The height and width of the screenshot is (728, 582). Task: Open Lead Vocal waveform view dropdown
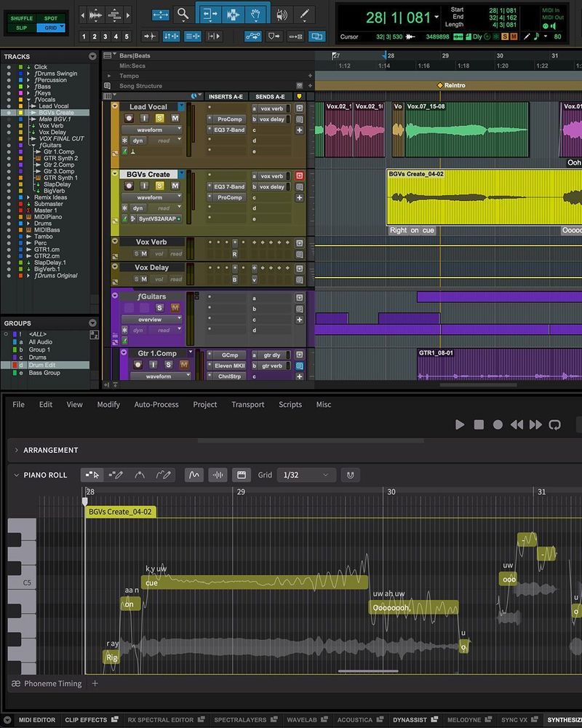tap(152, 130)
